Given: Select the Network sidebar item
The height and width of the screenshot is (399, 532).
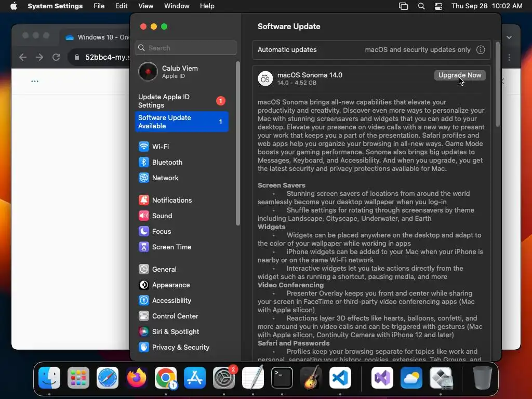Looking at the screenshot, I should pos(181,178).
